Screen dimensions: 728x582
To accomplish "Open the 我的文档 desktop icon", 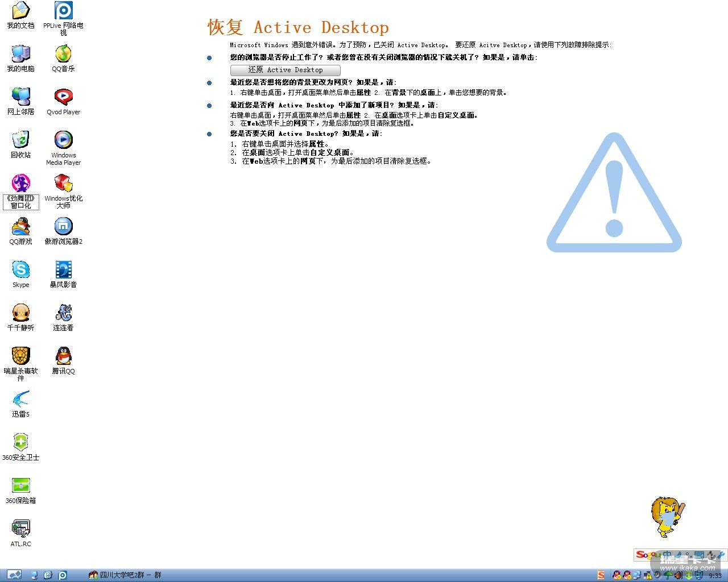I will click(20, 15).
